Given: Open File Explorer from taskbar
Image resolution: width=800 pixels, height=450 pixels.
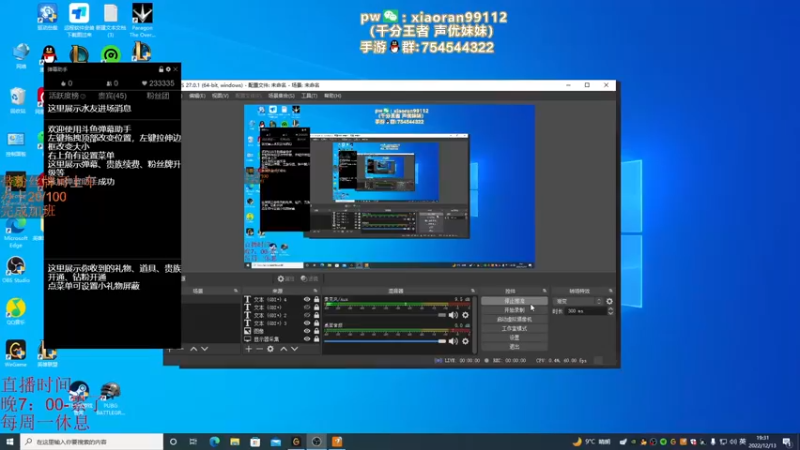Looking at the screenshot, I should 235,442.
